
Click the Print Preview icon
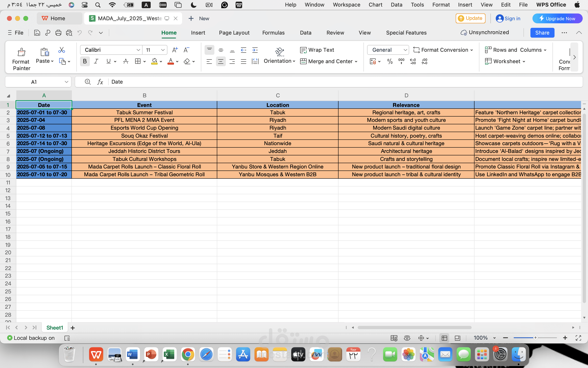[x=69, y=33]
